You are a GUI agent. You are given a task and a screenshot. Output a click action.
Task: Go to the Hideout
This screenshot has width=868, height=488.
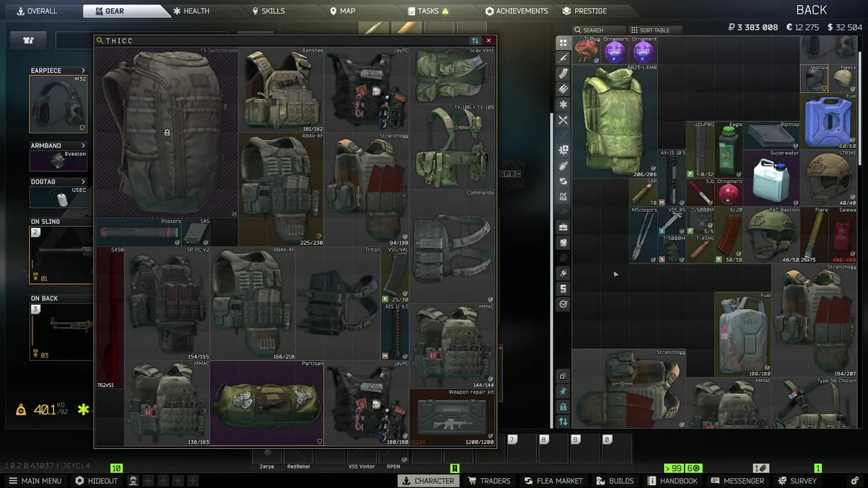tap(96, 481)
